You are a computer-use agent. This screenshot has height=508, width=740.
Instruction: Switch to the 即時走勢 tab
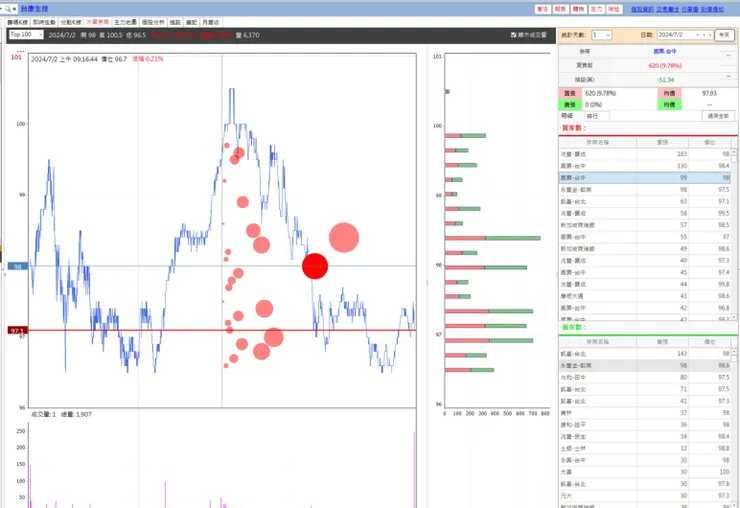click(x=44, y=22)
